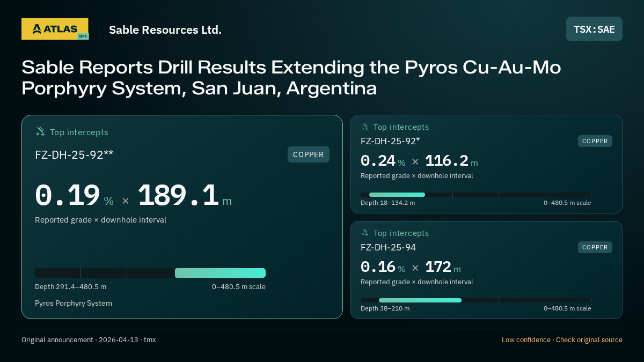The image size is (644, 362).
Task: Click the depth bar for 18–134.2 m
Action: 476,195
